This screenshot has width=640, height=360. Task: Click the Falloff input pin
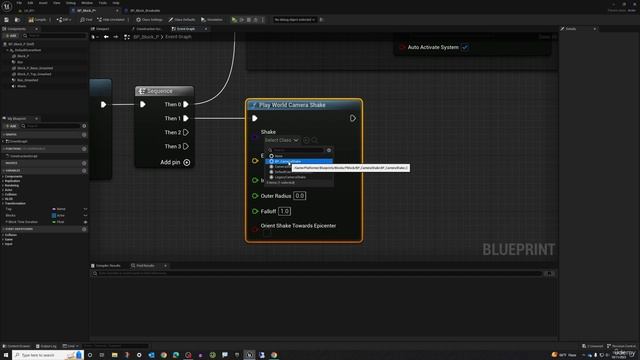point(255,211)
